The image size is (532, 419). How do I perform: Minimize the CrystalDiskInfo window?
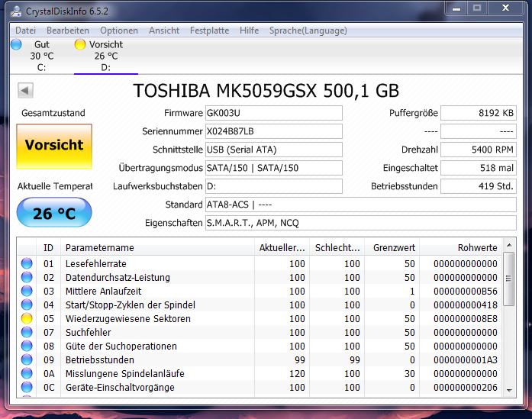pos(456,8)
